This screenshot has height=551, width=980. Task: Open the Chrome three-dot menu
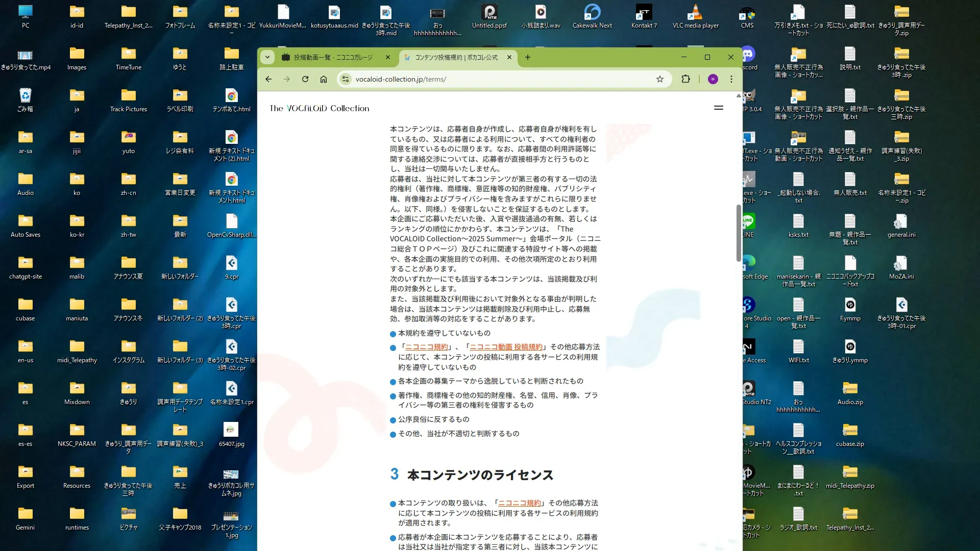[731, 79]
